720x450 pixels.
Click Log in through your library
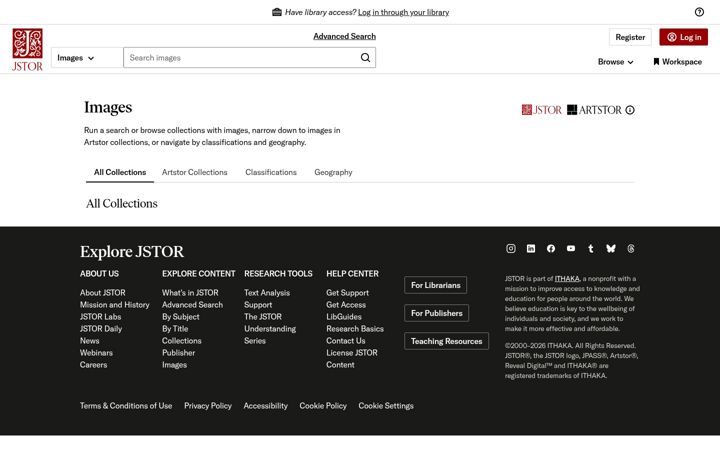(x=404, y=12)
